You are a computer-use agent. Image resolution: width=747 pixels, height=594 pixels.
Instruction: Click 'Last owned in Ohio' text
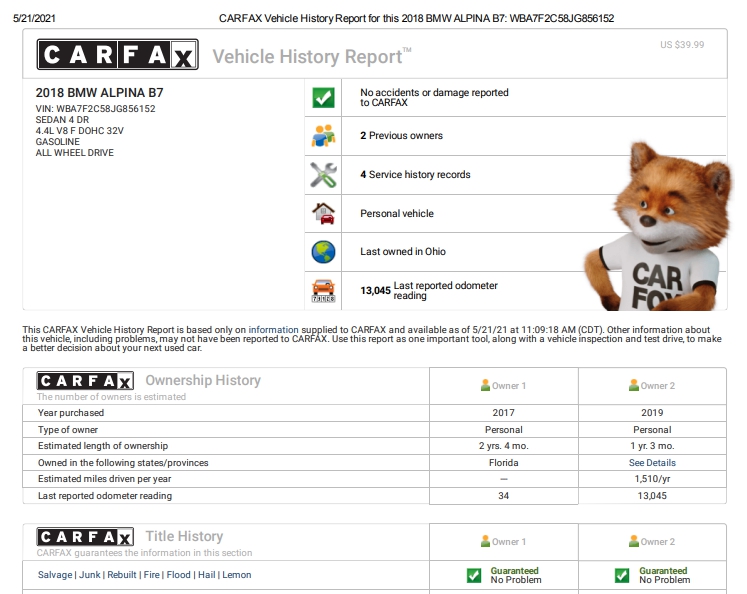click(x=403, y=252)
